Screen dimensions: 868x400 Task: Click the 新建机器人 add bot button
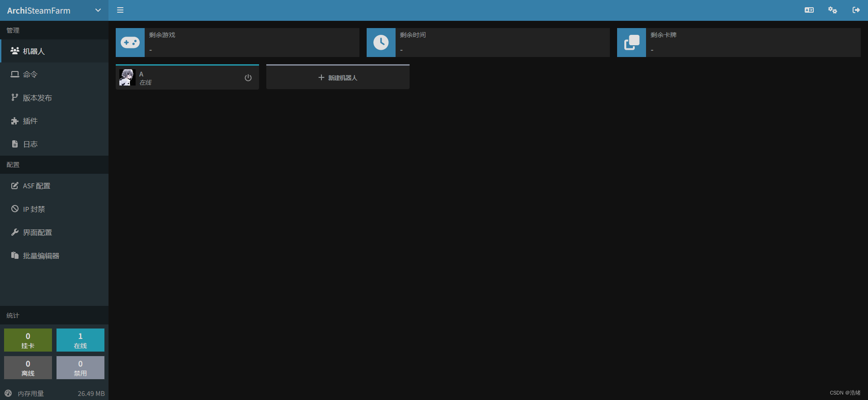pos(338,77)
